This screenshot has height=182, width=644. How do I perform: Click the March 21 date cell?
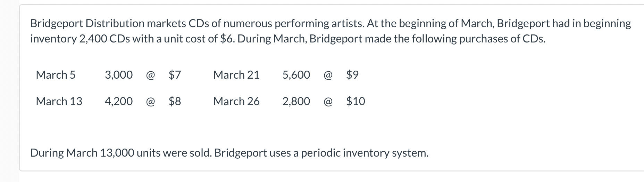(236, 75)
